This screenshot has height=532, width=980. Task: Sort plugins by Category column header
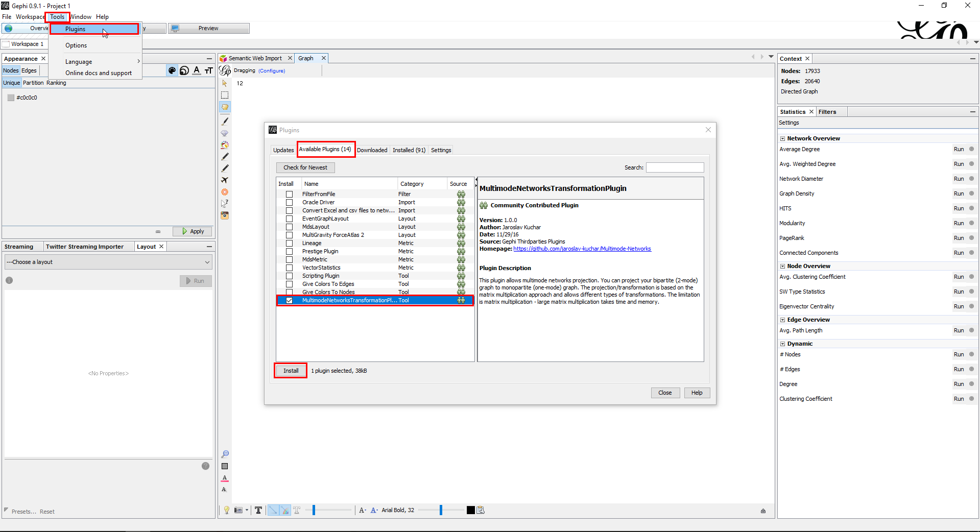(x=422, y=184)
